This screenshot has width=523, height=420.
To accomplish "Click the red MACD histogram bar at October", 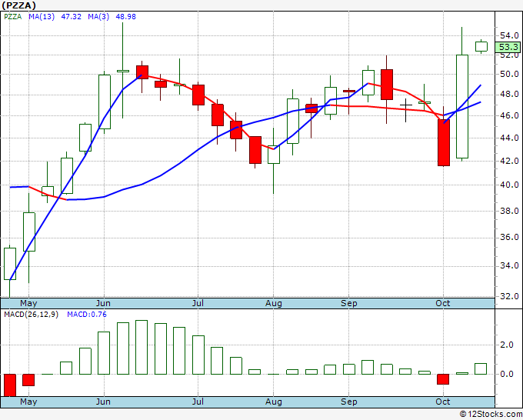I will 443,379.
